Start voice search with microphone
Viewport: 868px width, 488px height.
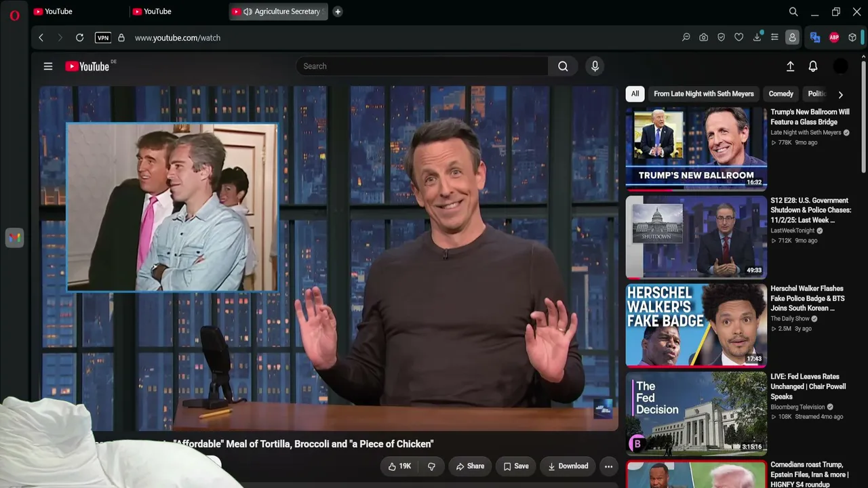click(x=595, y=66)
